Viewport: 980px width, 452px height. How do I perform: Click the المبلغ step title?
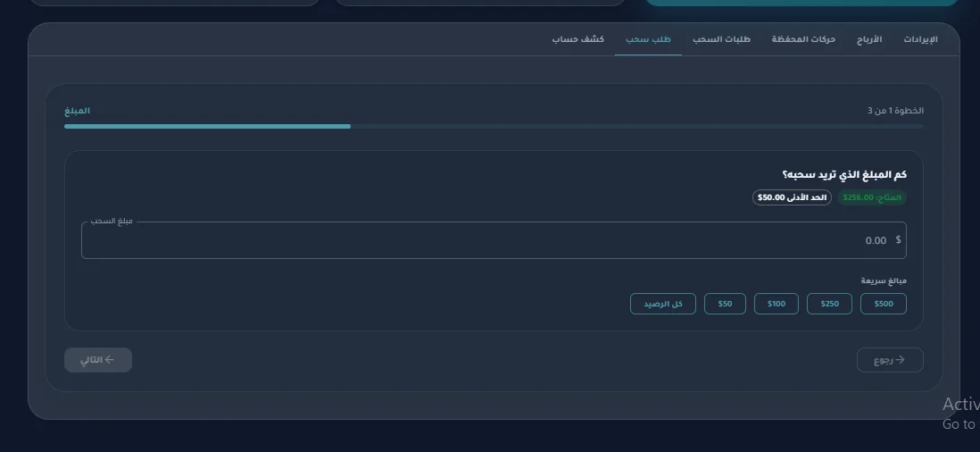(x=78, y=111)
